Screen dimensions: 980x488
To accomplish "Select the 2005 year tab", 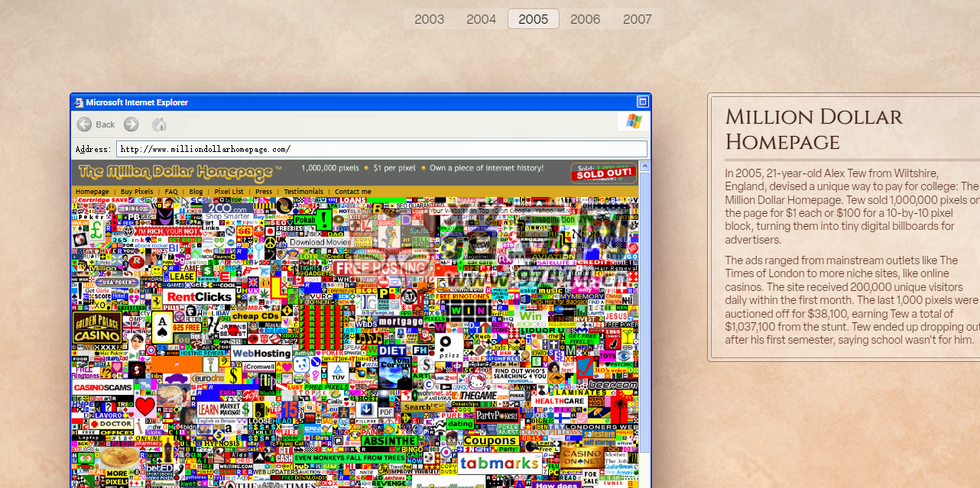I will pos(533,19).
